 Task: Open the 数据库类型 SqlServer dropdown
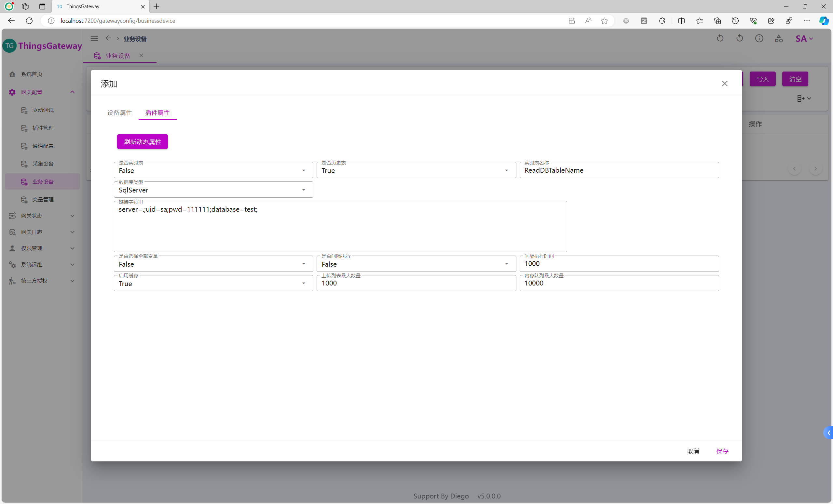(x=213, y=190)
